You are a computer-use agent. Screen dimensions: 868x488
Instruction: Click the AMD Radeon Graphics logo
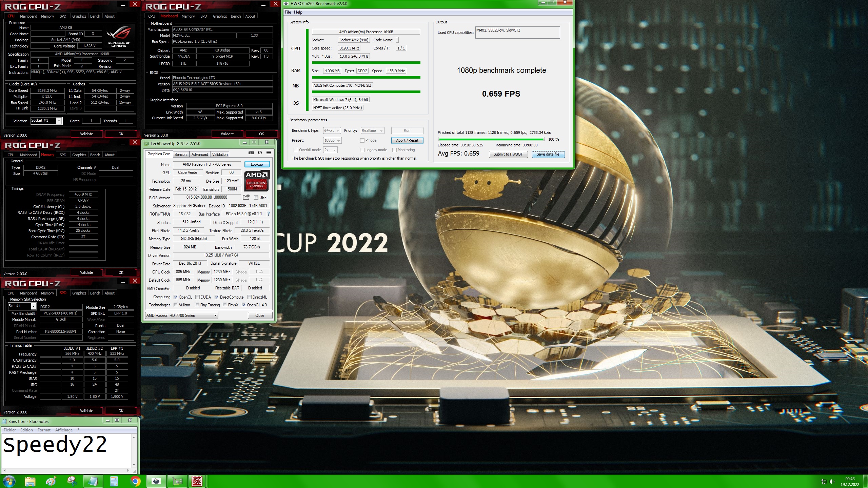click(257, 180)
